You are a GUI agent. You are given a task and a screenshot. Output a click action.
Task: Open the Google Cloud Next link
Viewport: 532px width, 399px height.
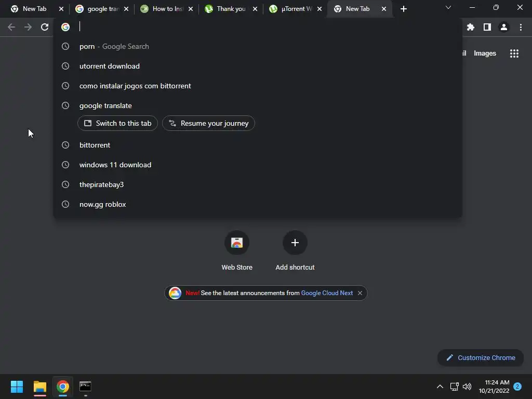327,293
